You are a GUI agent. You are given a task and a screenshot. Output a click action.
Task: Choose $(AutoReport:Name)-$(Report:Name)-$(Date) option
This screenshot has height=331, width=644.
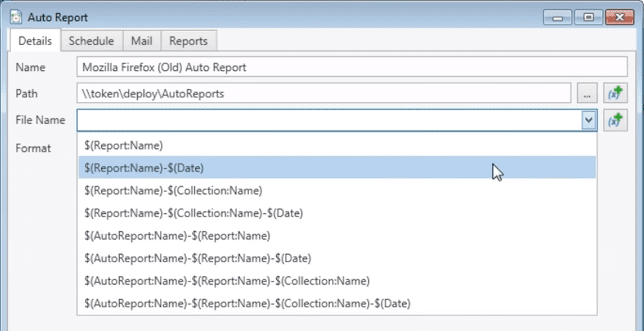pyautogui.click(x=337, y=258)
